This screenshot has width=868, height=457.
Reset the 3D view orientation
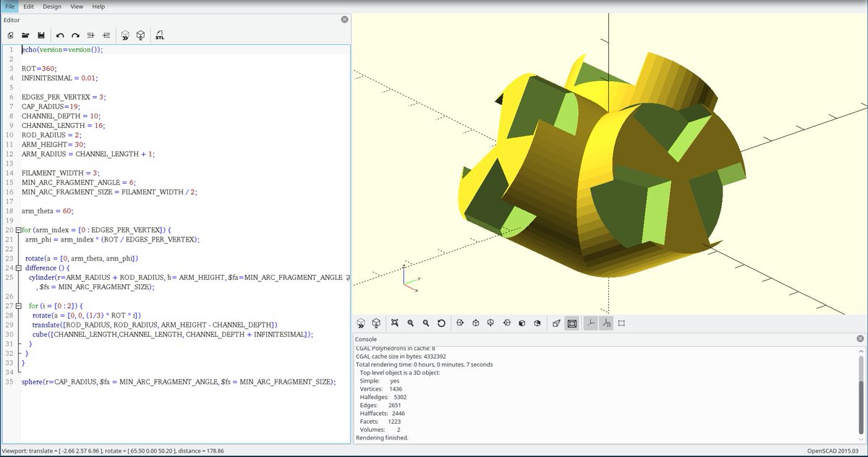coord(441,323)
